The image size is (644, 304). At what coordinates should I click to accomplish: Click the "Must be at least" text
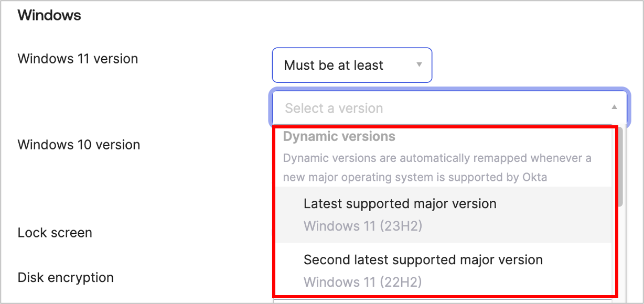[x=334, y=66]
